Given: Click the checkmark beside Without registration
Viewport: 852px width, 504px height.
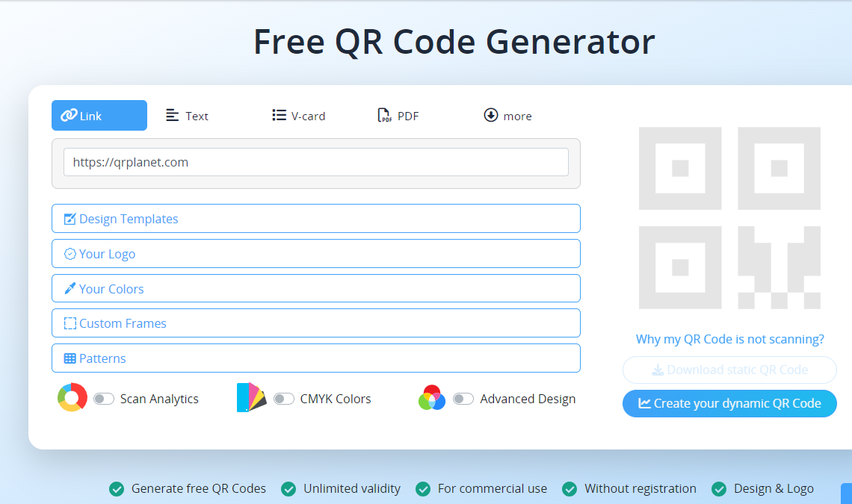Looking at the screenshot, I should 569,489.
